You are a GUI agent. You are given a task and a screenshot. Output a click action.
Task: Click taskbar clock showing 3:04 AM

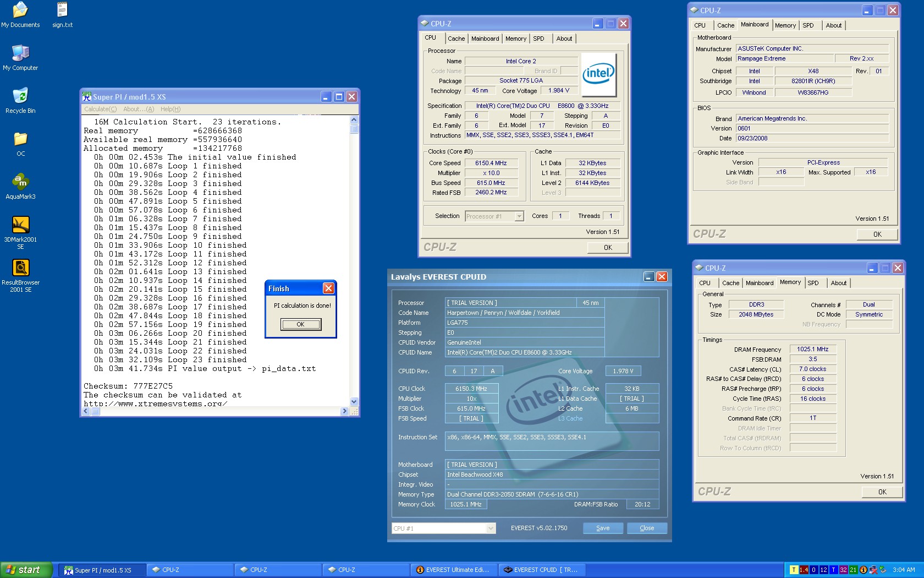pyautogui.click(x=904, y=570)
